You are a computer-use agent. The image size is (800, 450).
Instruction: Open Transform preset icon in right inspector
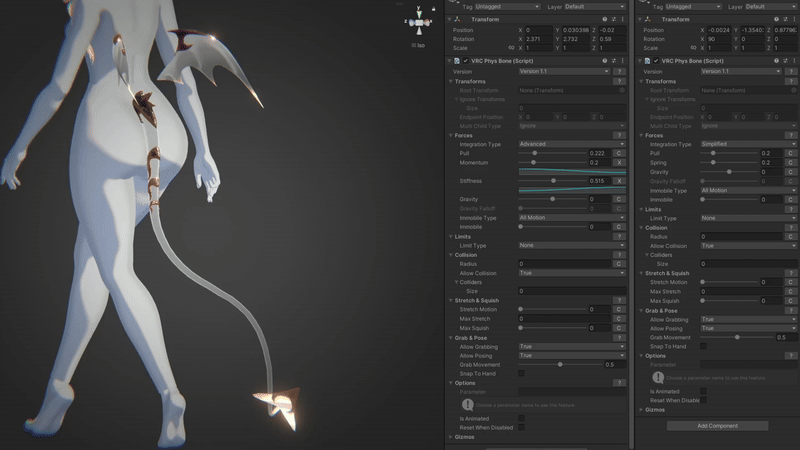(786, 19)
